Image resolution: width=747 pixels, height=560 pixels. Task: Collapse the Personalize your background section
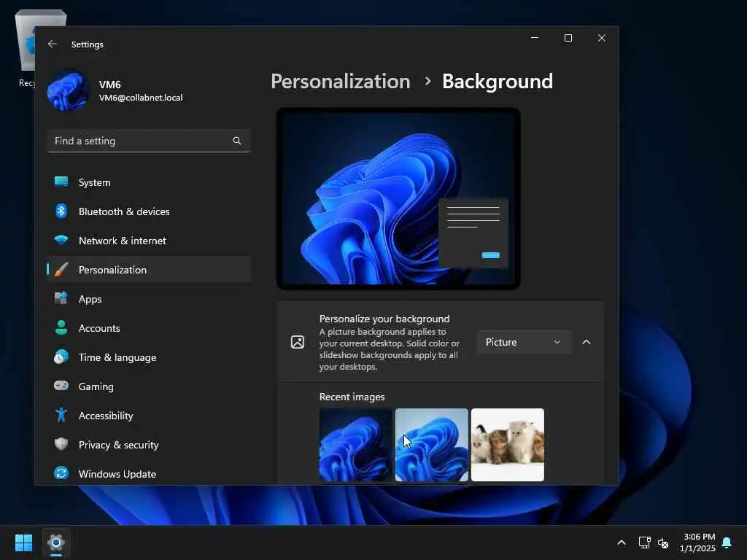587,342
